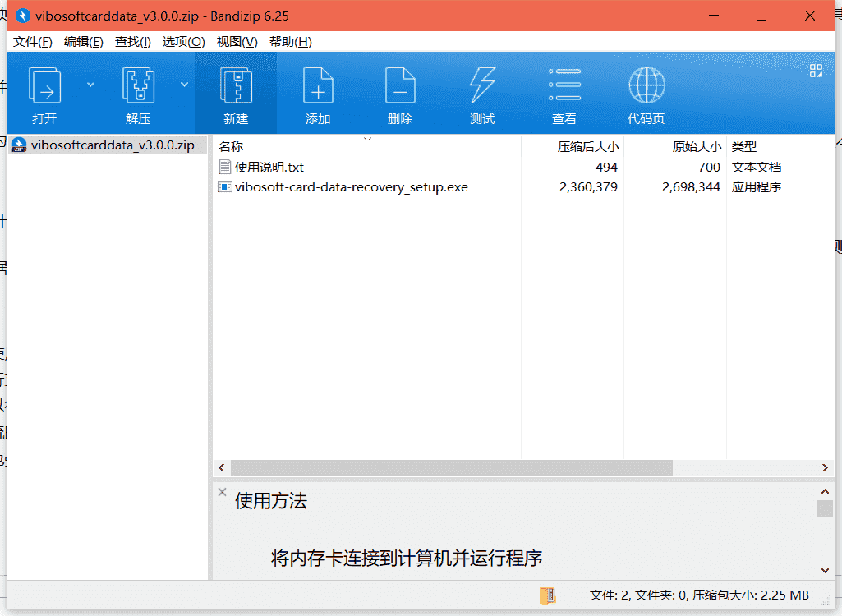Click compressed size 494 of 使用说明.txt

click(x=606, y=168)
